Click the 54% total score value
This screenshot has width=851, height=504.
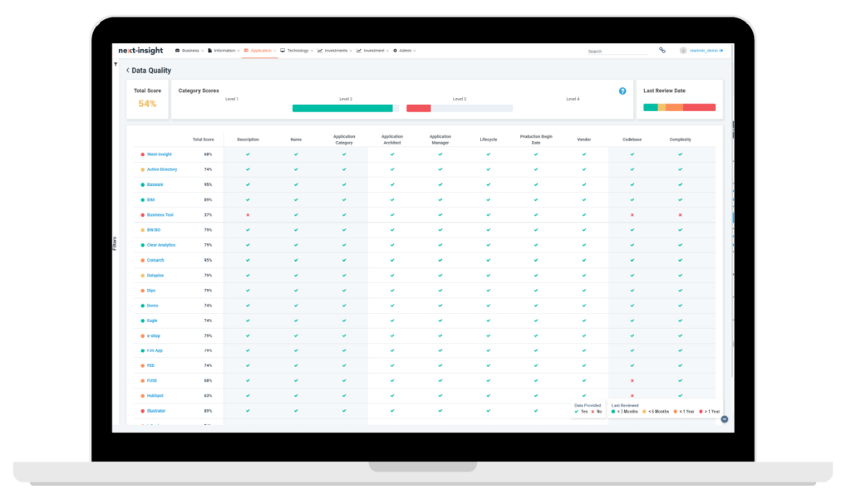pyautogui.click(x=147, y=104)
